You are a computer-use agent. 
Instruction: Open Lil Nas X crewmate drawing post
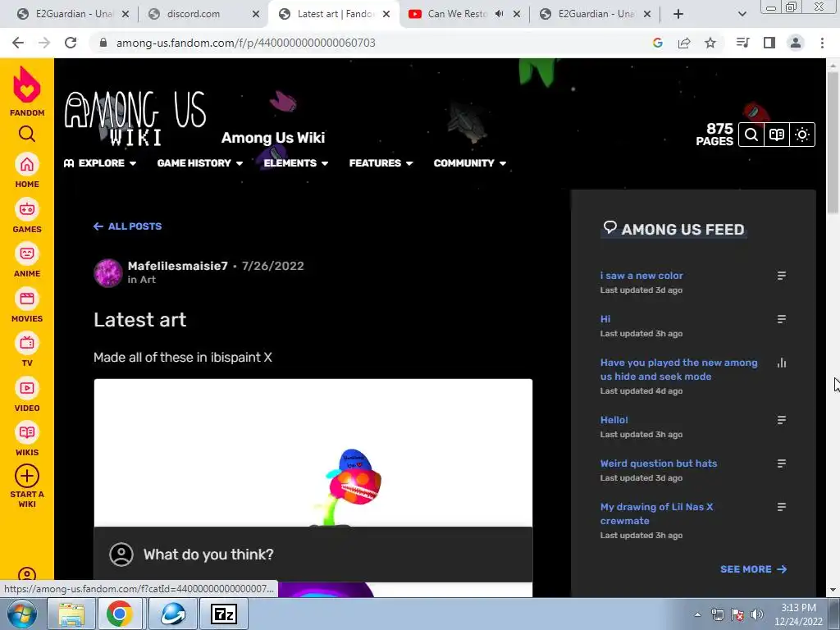[657, 514]
